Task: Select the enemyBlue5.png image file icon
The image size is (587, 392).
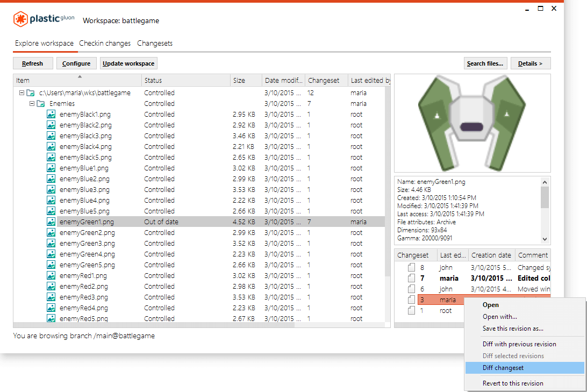Action: click(x=51, y=211)
